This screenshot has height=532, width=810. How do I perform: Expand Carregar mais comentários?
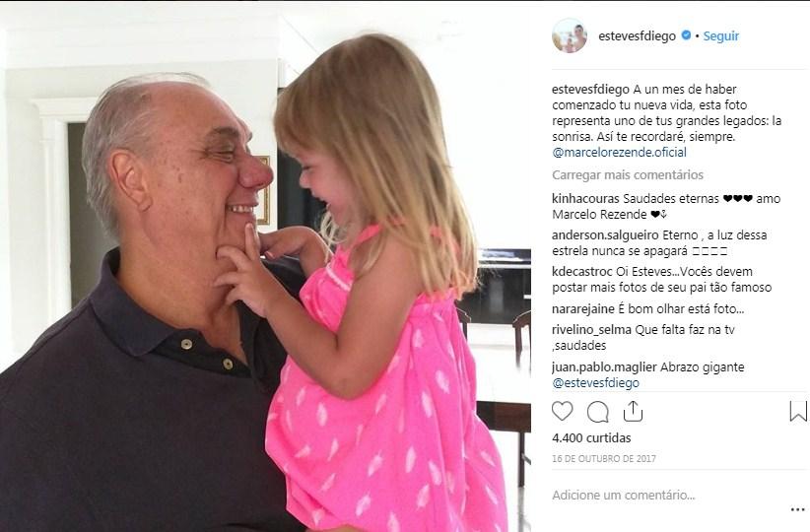point(628,175)
